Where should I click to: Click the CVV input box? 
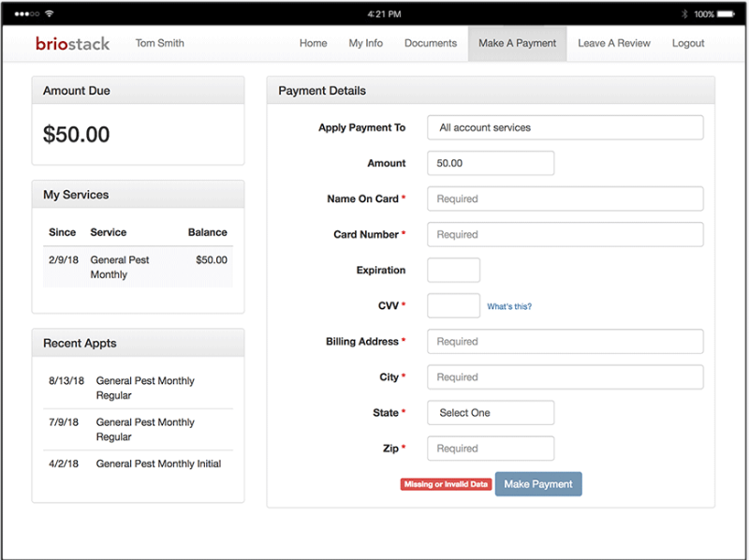pos(453,305)
